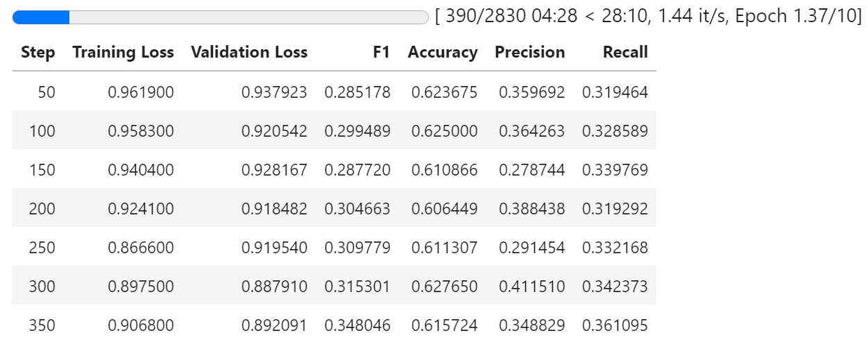This screenshot has width=868, height=349.
Task: Click the Accuracy column header
Action: [443, 52]
